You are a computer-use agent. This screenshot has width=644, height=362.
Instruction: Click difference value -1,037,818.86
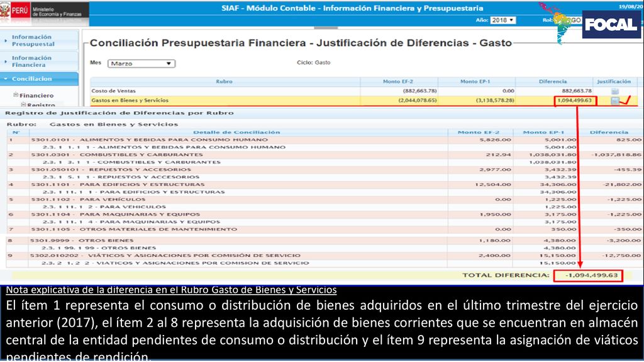click(x=616, y=155)
